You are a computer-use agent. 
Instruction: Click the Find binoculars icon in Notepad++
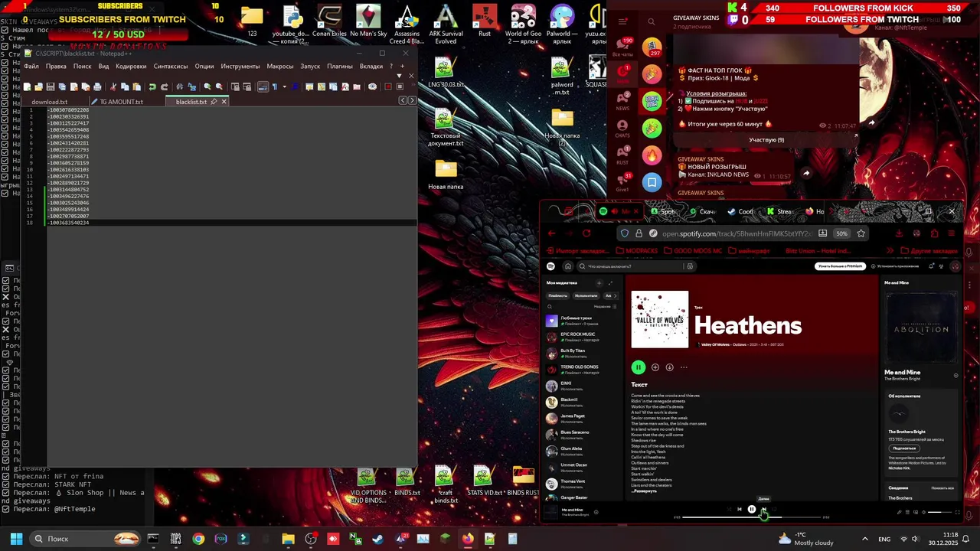click(179, 87)
